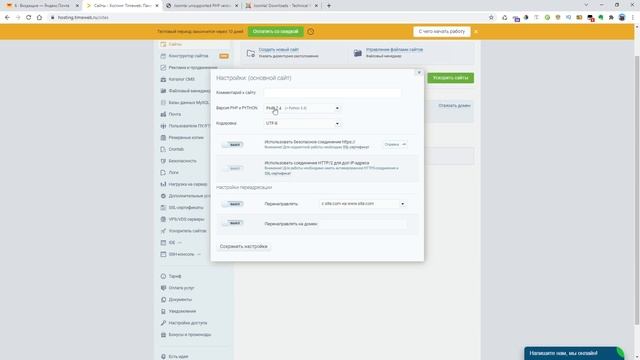Open the PHP and Python version dropdown

pos(302,108)
